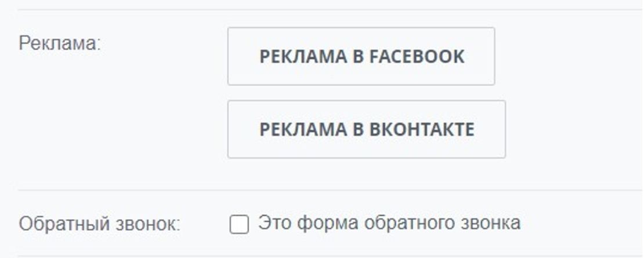Image resolution: width=644 pixels, height=258 pixels.
Task: Launch ad setup for Facebook
Action: (x=361, y=56)
